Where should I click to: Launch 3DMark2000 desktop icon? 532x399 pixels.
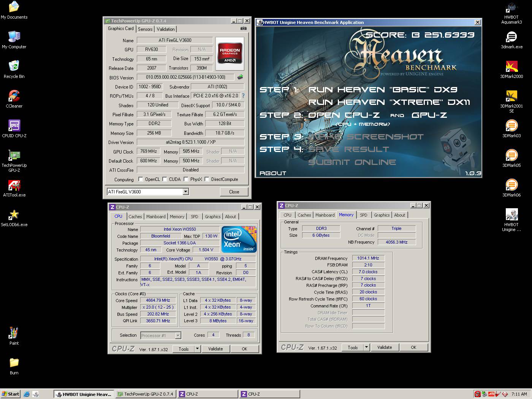(x=511, y=70)
